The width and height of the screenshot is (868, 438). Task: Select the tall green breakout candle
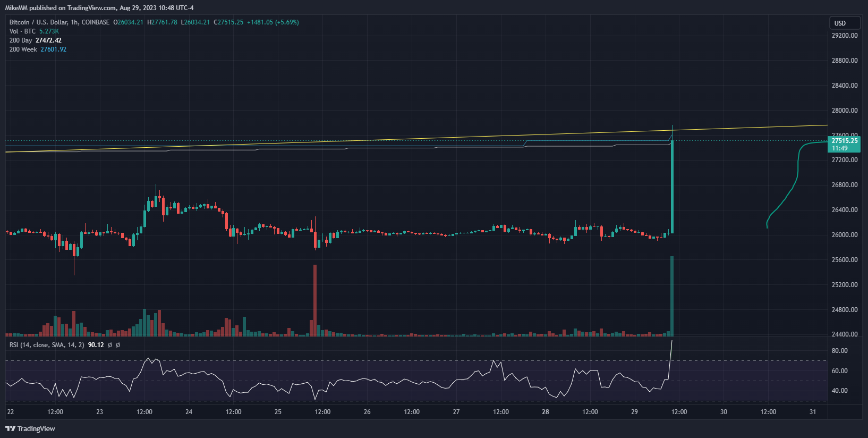tap(673, 186)
